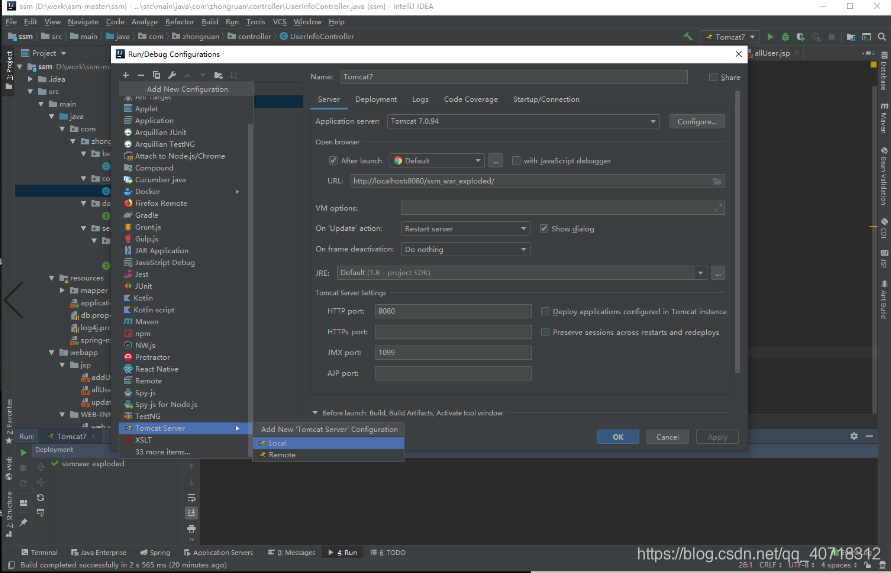Open Application server dropdown
The width and height of the screenshot is (891, 573).
tap(523, 121)
